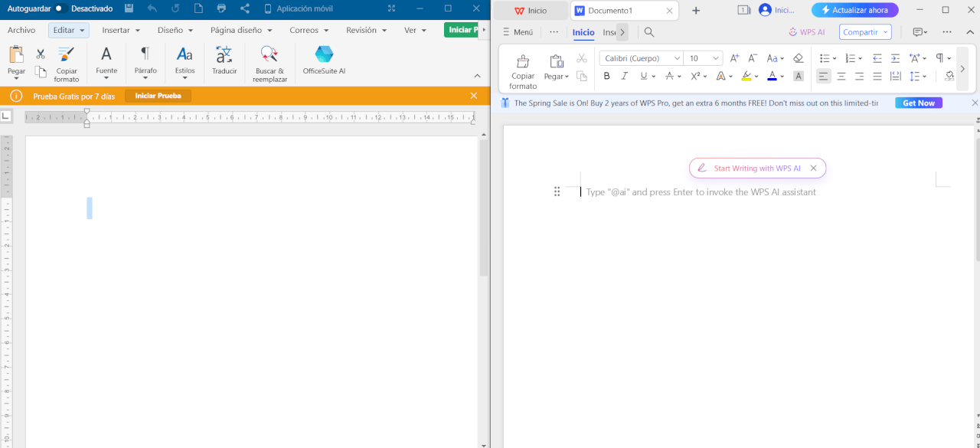Toggle center alignment in WPS
Viewport: 980px width, 448px height.
coord(841,76)
